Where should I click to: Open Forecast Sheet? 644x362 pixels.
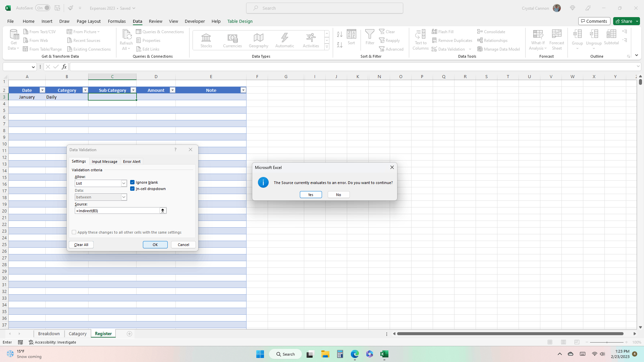click(556, 40)
